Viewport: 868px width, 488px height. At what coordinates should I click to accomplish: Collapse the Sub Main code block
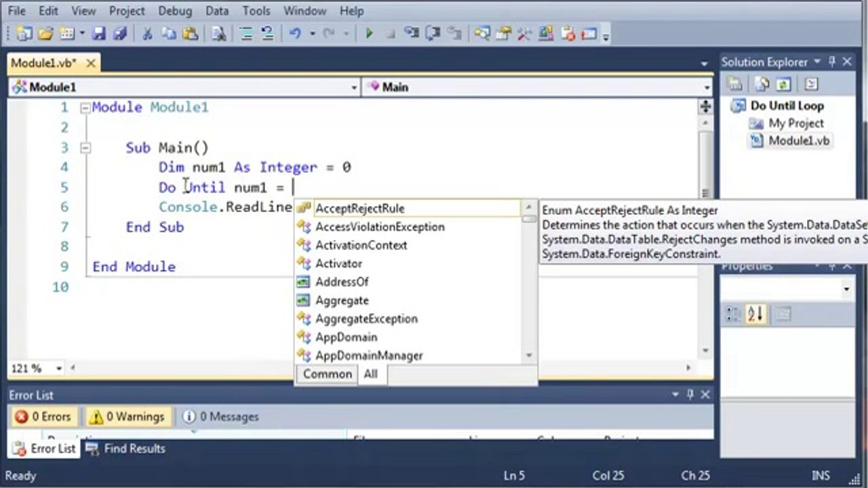point(85,148)
